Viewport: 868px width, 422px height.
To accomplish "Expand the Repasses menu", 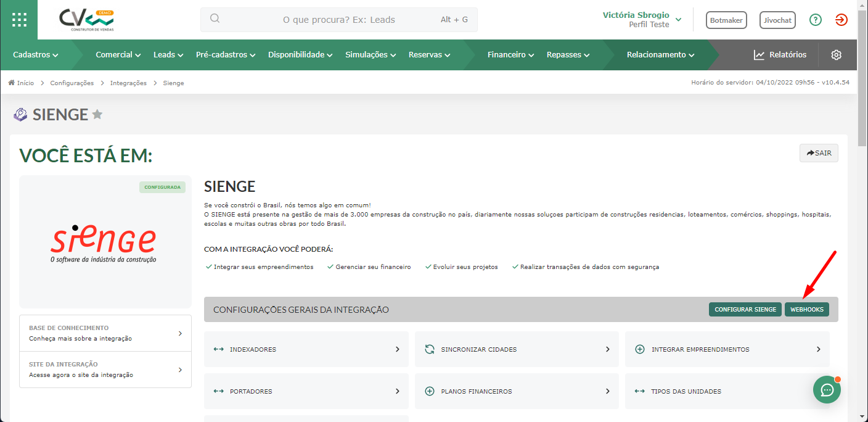I will (568, 55).
